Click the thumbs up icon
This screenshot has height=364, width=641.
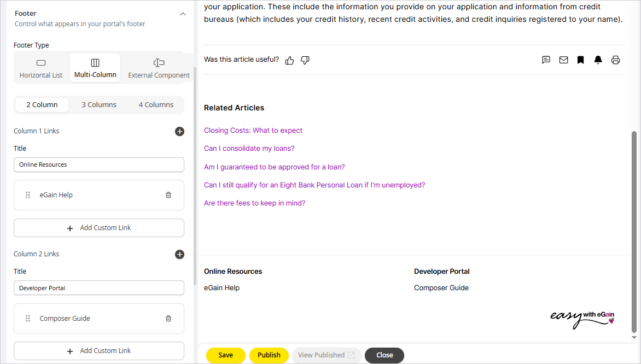[x=290, y=60]
